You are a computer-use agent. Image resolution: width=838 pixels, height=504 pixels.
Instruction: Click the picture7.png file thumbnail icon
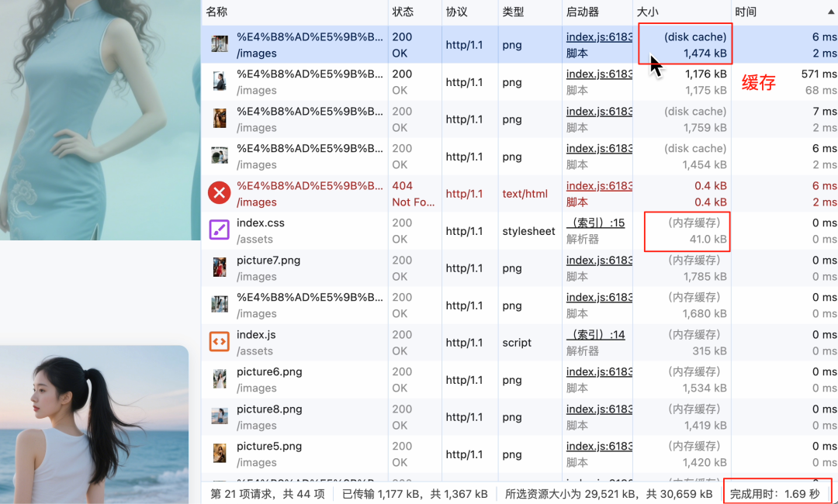[218, 268]
